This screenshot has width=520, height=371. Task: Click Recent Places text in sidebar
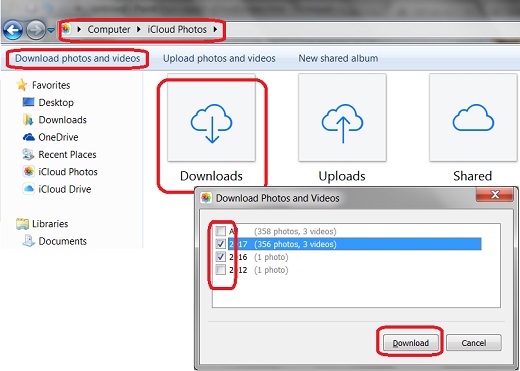coord(67,155)
